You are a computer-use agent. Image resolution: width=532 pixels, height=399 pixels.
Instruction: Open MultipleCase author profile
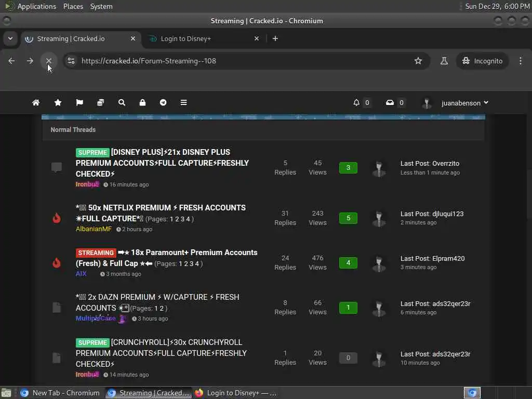[96, 318]
